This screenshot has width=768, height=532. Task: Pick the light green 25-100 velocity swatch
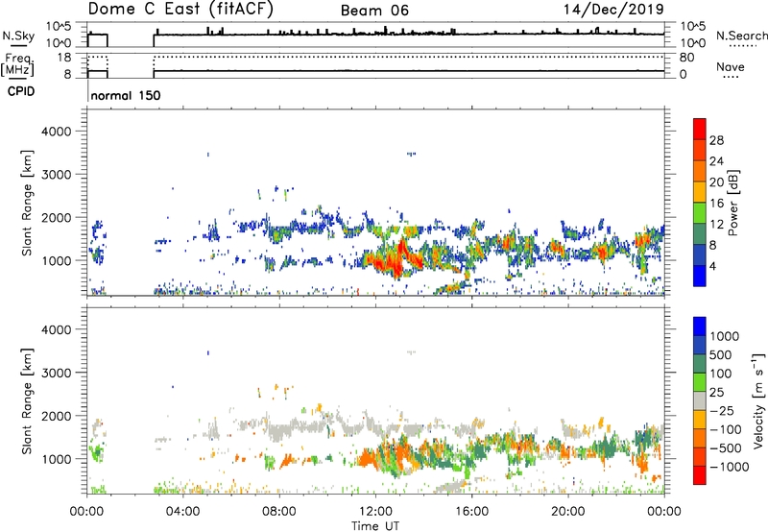click(x=700, y=382)
